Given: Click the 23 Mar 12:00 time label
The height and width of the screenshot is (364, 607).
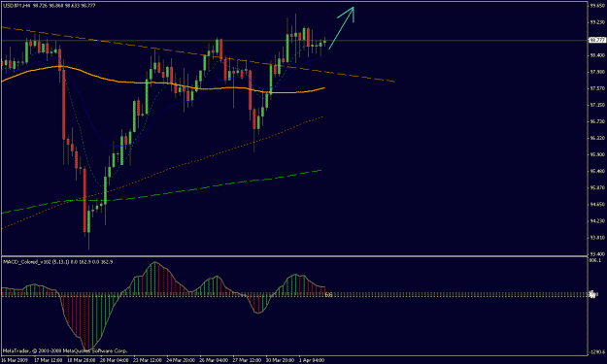Looking at the screenshot, I should pyautogui.click(x=148, y=360).
